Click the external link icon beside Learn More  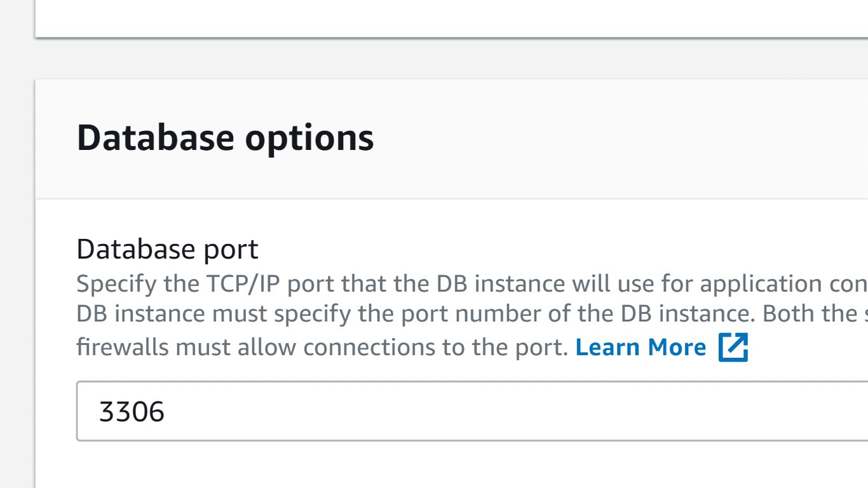click(733, 347)
